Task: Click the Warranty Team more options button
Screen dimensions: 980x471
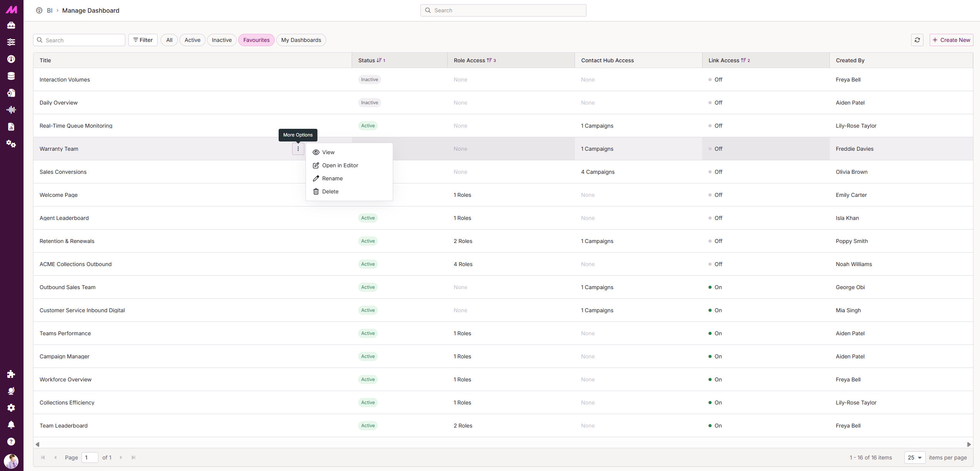Action: coord(298,149)
